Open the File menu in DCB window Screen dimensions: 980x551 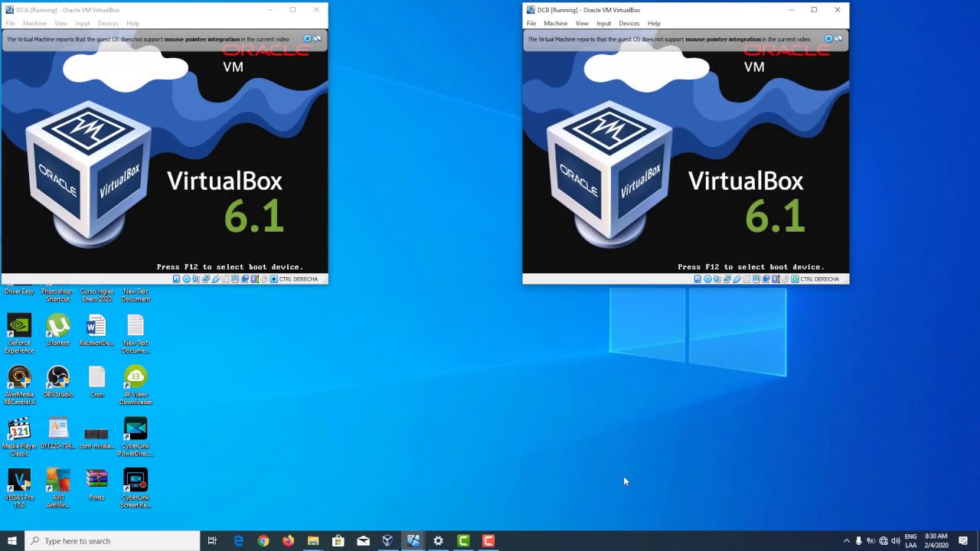tap(531, 23)
